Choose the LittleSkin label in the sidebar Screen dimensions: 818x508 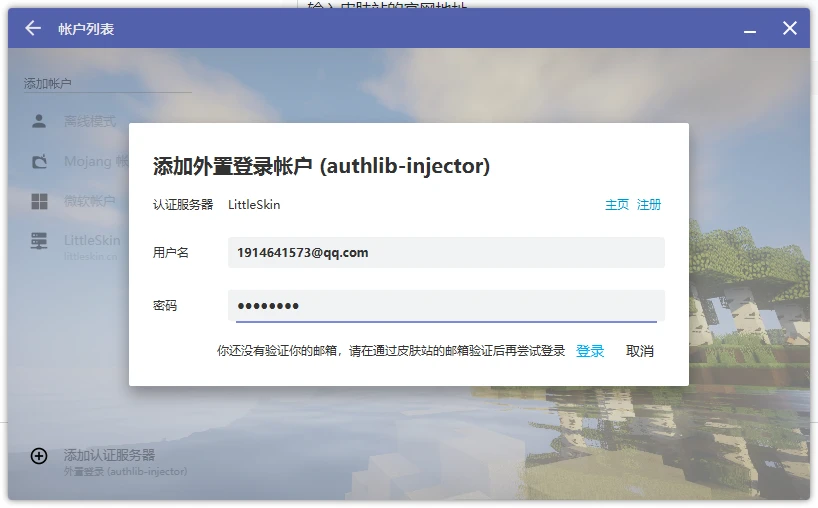click(92, 240)
